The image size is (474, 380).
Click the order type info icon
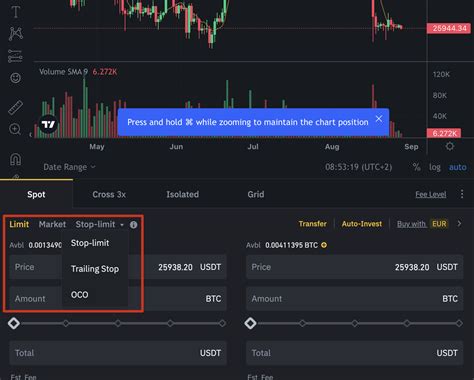pyautogui.click(x=133, y=225)
